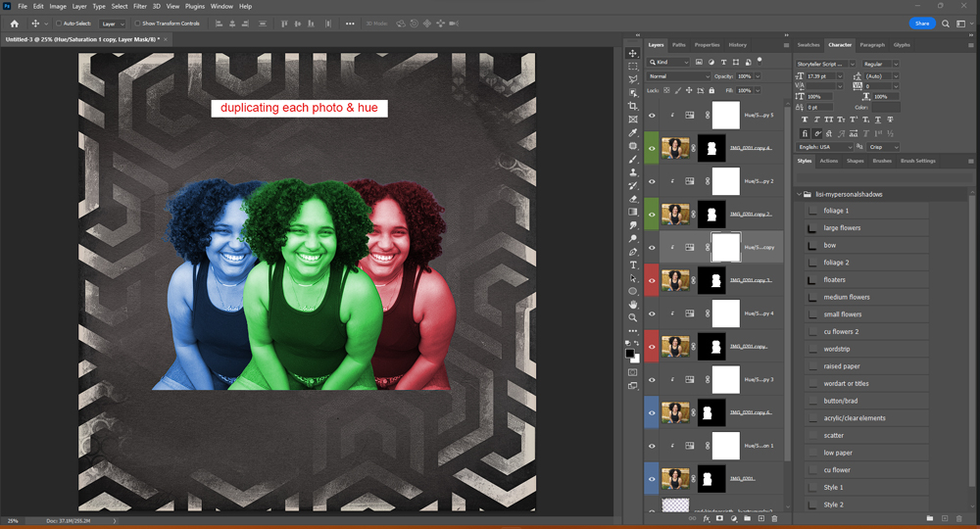Hide the IMG_0201 copy 6 layer

point(652,412)
